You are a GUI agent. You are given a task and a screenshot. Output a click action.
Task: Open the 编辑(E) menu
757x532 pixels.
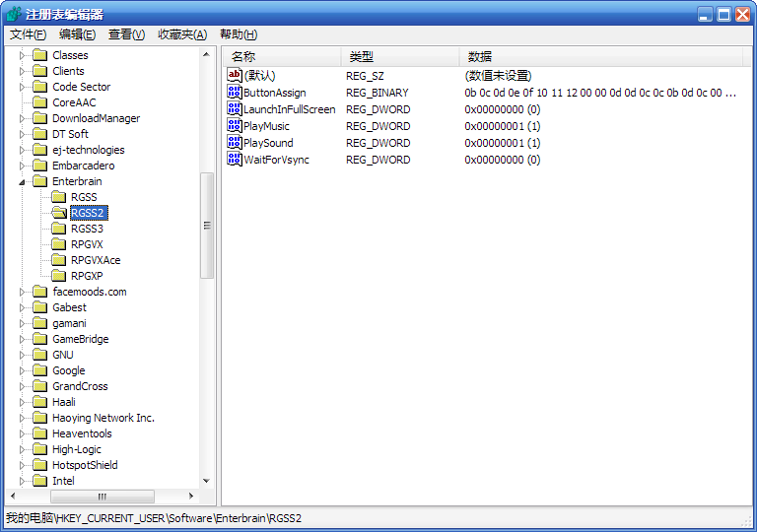[77, 34]
